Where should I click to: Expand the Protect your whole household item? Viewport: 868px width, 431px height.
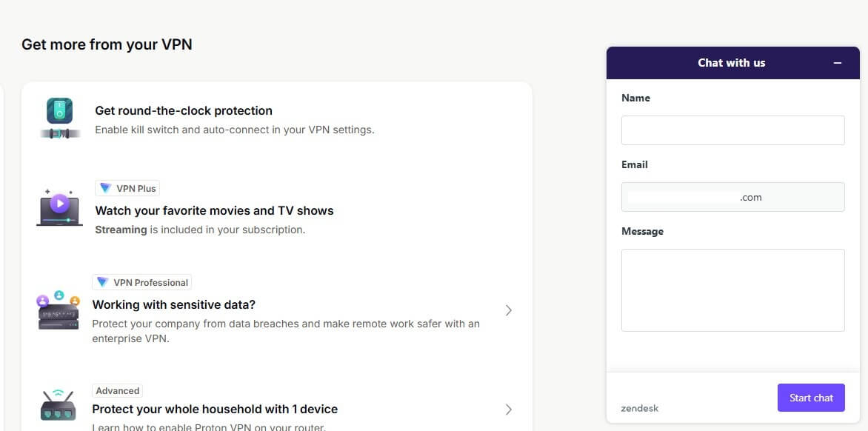coord(509,409)
